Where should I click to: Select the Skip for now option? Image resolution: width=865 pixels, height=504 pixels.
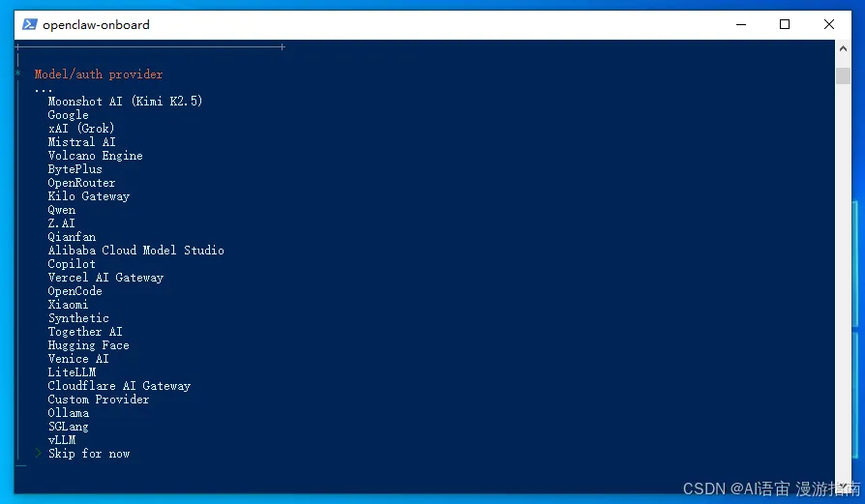point(89,454)
